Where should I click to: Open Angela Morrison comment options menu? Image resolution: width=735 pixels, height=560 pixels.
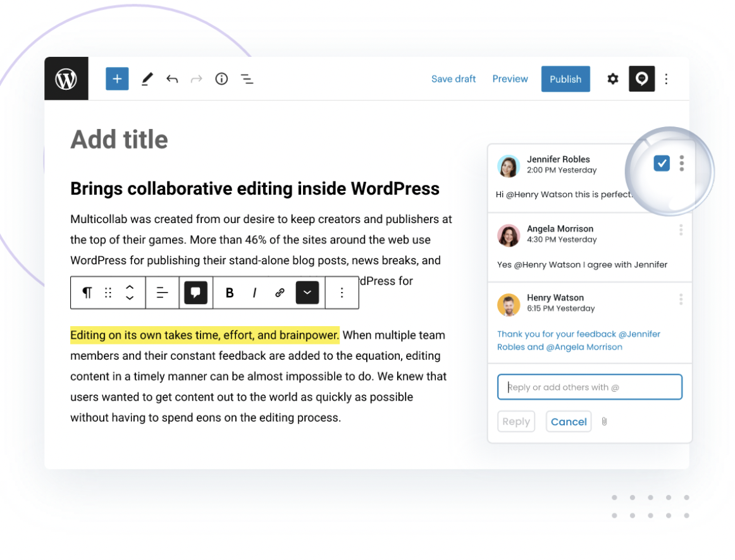pyautogui.click(x=681, y=230)
